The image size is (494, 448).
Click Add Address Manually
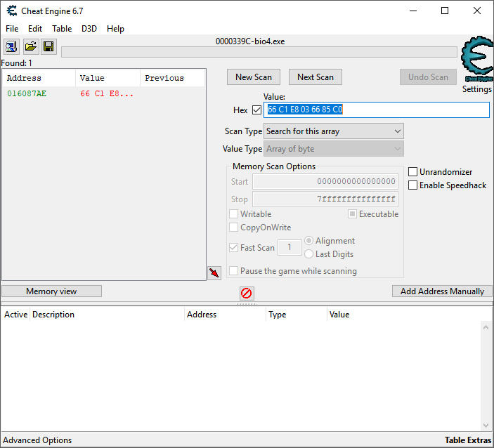tap(442, 291)
